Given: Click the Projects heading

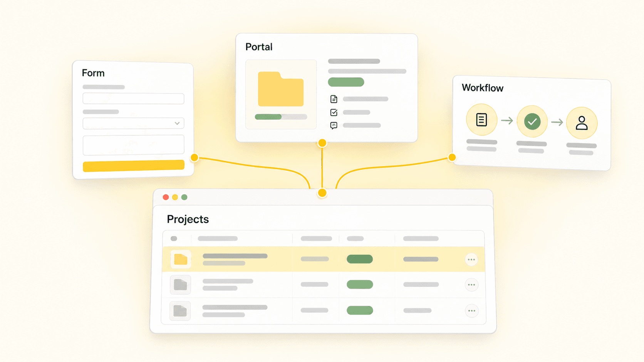Looking at the screenshot, I should pos(188,219).
